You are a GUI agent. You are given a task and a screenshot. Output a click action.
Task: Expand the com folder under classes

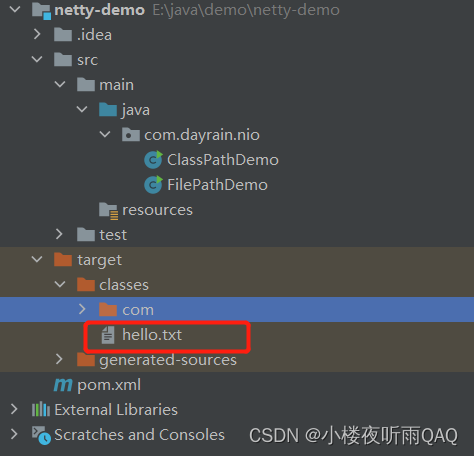point(82,309)
